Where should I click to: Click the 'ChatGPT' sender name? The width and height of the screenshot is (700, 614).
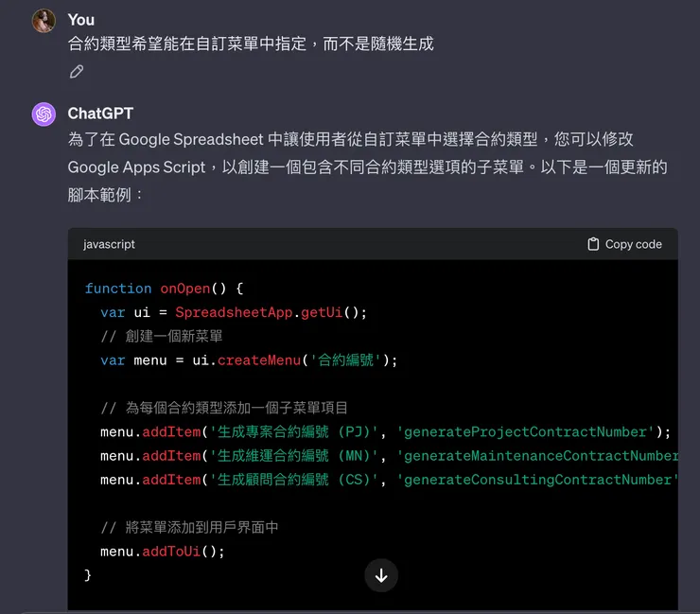point(100,114)
